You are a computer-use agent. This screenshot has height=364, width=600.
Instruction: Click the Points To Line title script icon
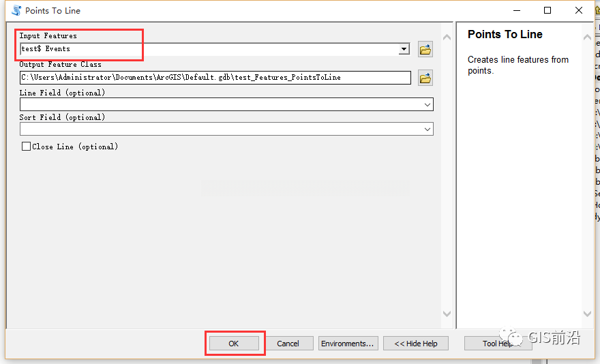click(16, 10)
